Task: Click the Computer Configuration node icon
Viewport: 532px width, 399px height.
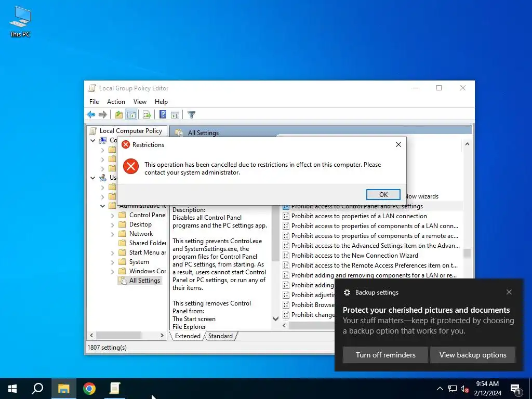Action: 103,140
